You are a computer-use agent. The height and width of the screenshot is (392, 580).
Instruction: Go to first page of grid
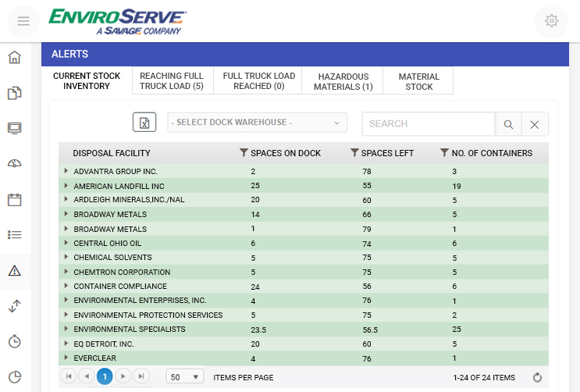point(69,376)
